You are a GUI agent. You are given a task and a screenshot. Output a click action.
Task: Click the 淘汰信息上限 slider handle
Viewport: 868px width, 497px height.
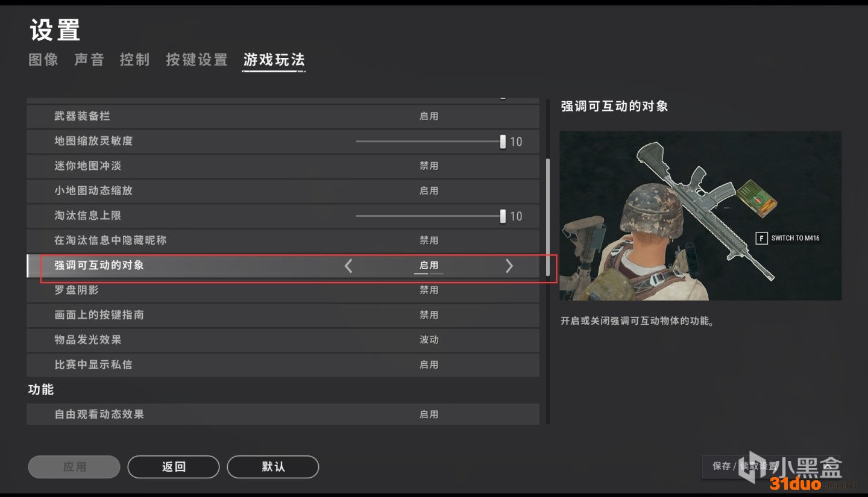[x=503, y=216]
